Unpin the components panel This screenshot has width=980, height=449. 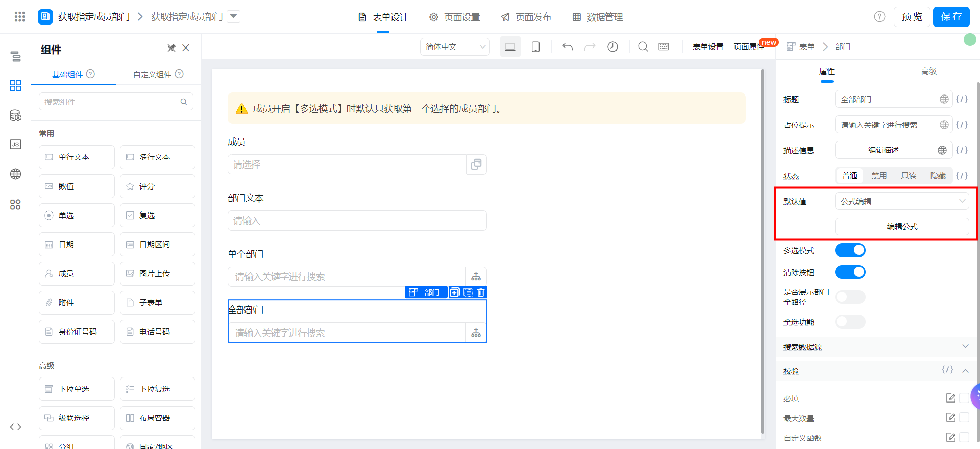(x=171, y=48)
